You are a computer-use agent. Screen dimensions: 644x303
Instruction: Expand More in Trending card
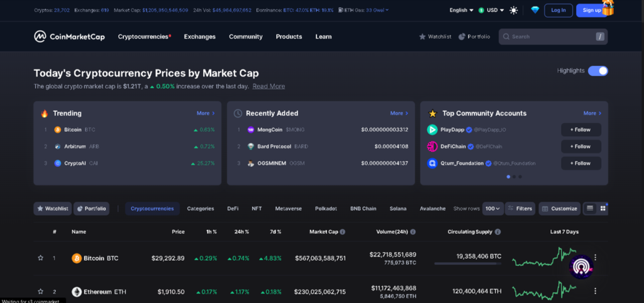206,113
